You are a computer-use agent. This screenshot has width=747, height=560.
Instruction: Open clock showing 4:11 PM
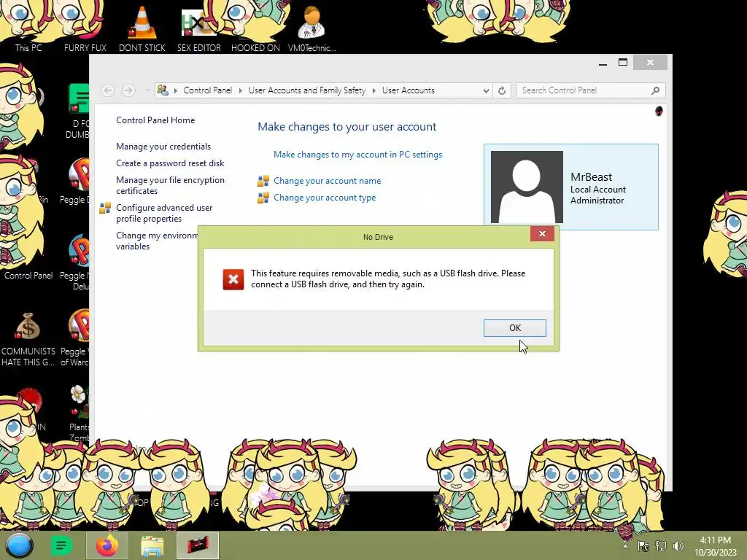715,546
